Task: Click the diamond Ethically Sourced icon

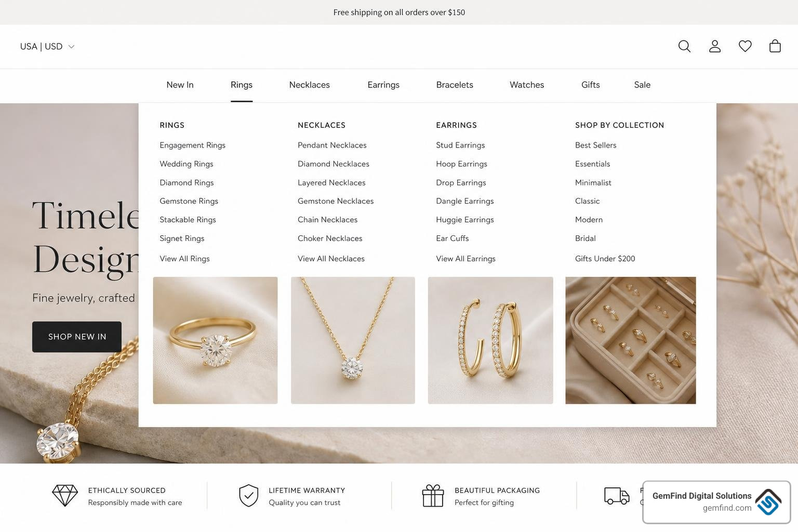Action: click(x=65, y=496)
